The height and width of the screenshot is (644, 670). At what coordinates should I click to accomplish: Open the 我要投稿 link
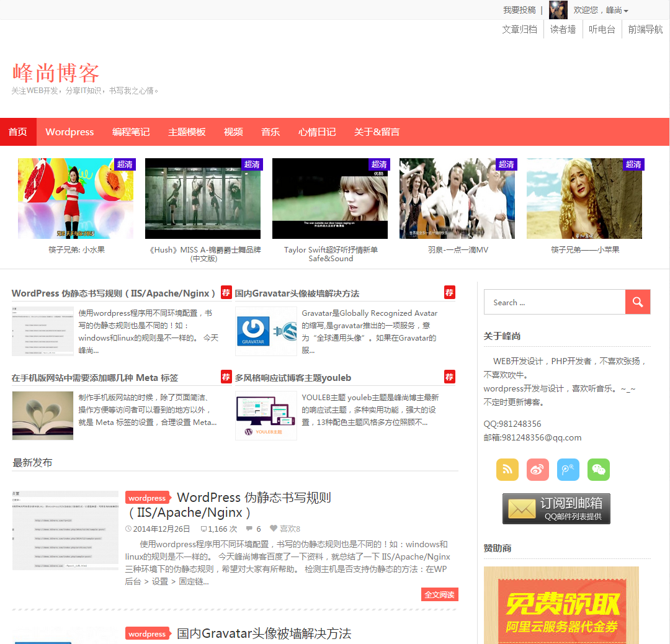click(519, 11)
